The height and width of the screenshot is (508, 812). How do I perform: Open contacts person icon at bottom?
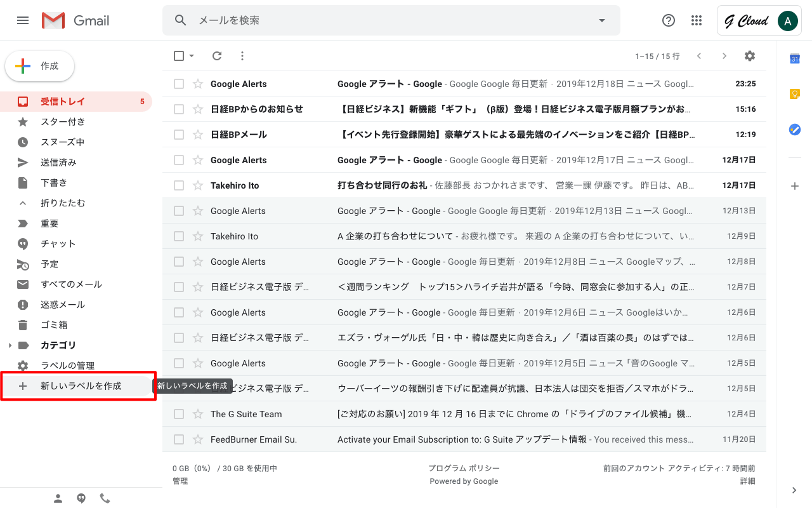click(x=58, y=498)
